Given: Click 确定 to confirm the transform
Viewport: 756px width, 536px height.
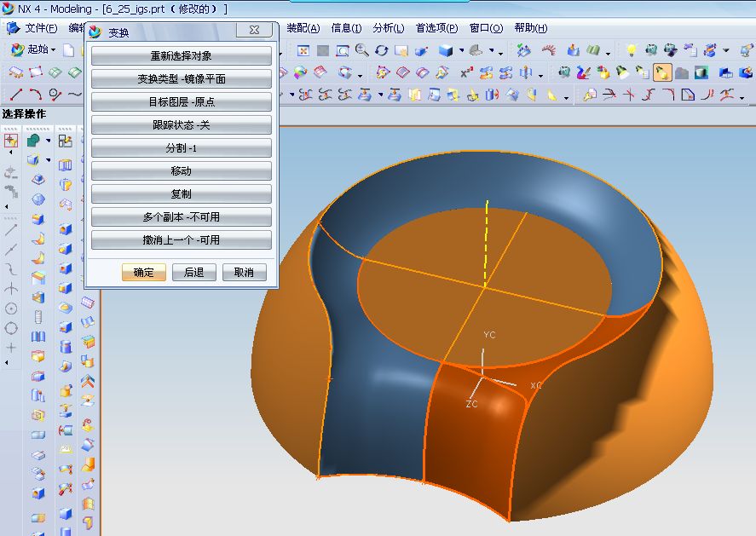Looking at the screenshot, I should pos(144,273).
